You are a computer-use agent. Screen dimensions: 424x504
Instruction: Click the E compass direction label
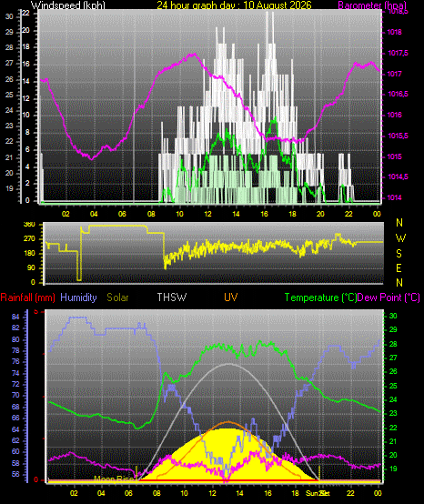tap(399, 268)
